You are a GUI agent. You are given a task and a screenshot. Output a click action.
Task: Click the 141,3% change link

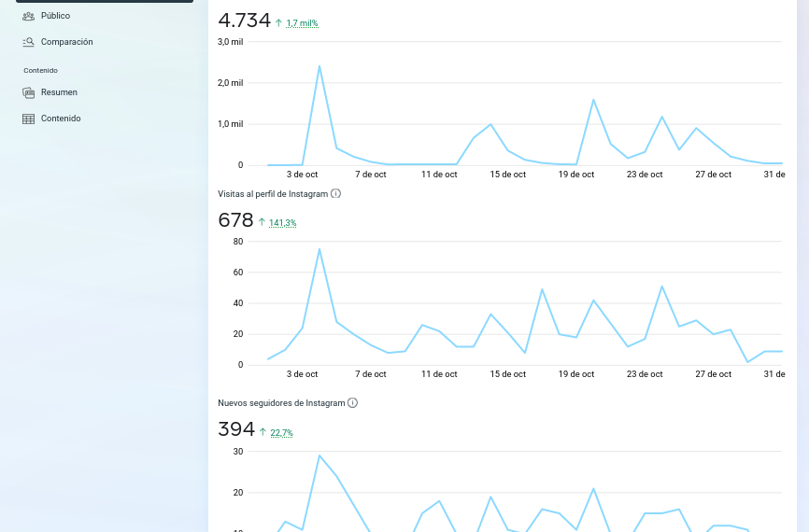(283, 223)
